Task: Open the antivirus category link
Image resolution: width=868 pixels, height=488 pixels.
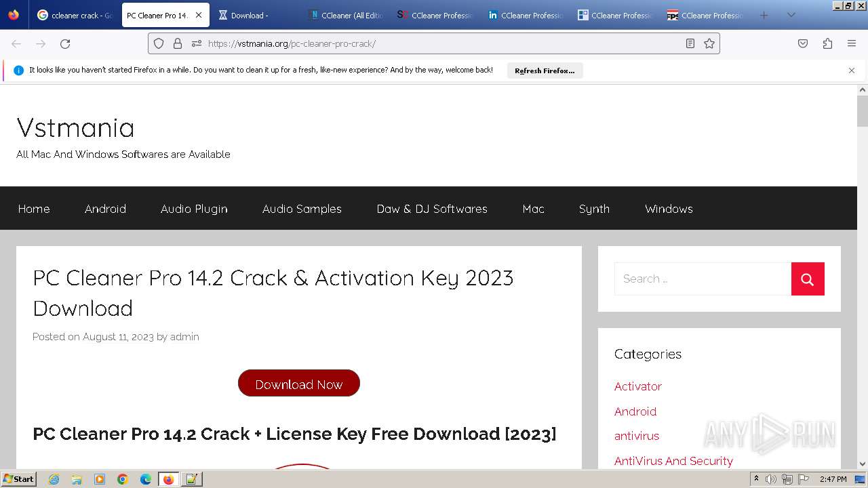Action: point(637,436)
